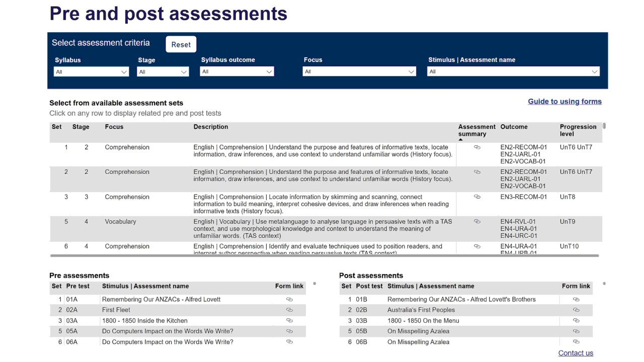Open form link for post test 05B

576,331
